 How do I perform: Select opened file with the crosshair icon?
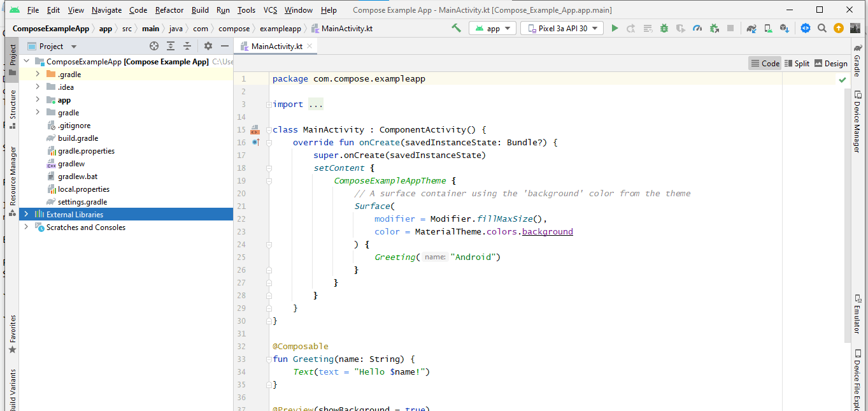(153, 46)
